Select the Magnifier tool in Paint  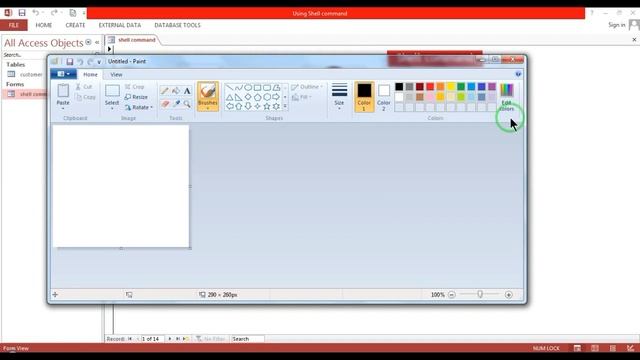coord(187,104)
